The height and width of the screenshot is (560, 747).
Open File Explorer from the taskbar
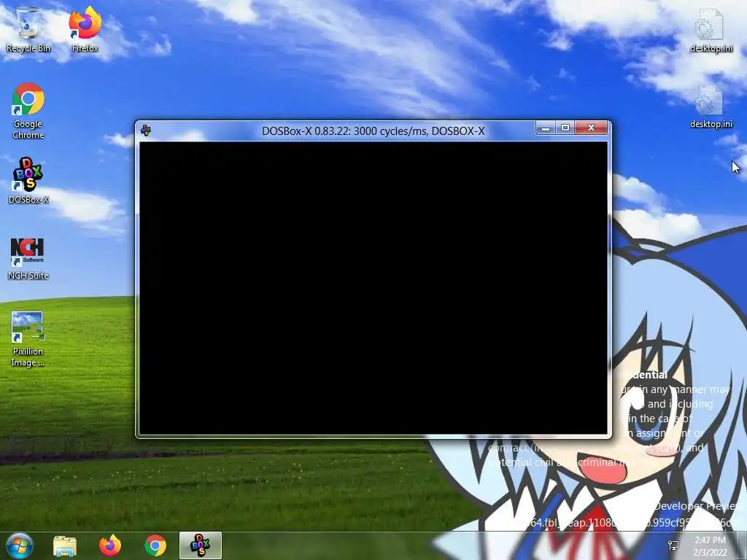[x=65, y=545]
